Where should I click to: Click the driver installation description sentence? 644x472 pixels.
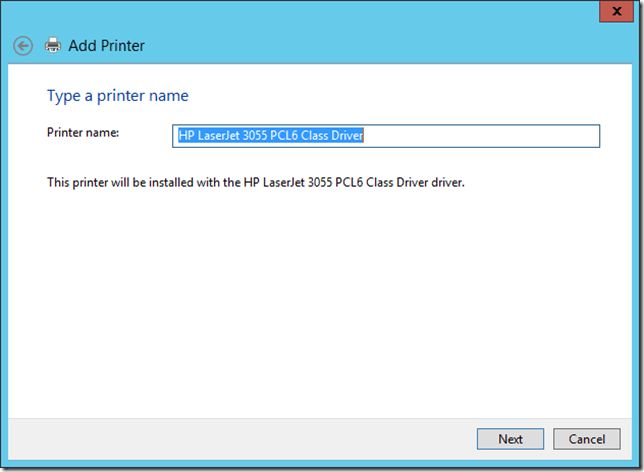coord(257,183)
